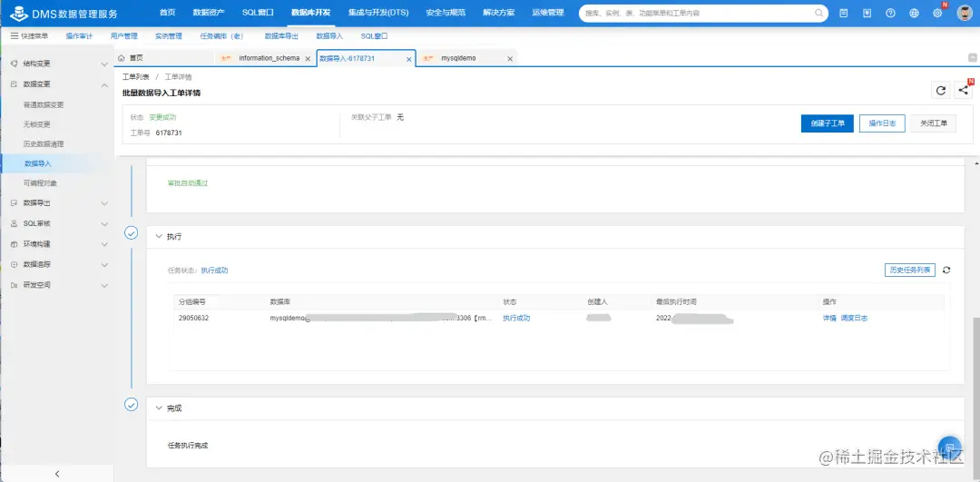Click 数据导入 in shortcut bar
980x482 pixels.
pos(329,36)
